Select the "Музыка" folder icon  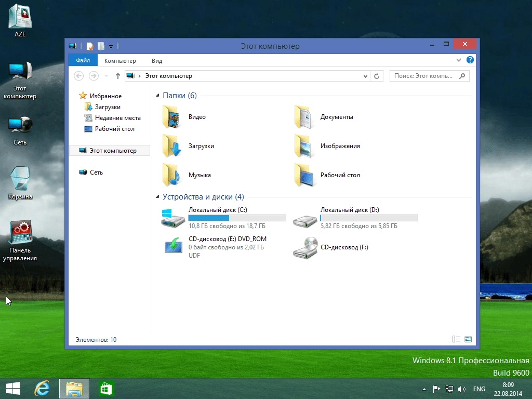tap(171, 175)
